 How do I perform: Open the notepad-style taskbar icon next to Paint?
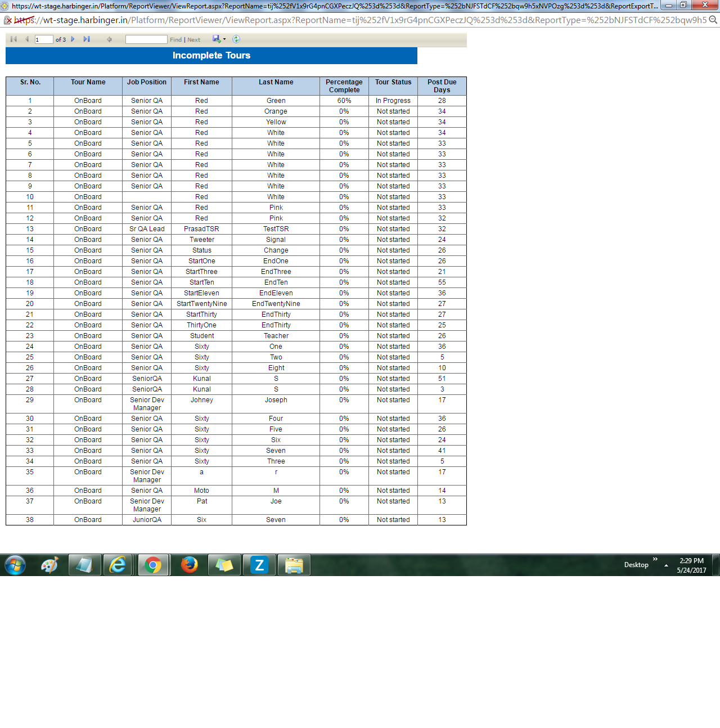pyautogui.click(x=85, y=565)
